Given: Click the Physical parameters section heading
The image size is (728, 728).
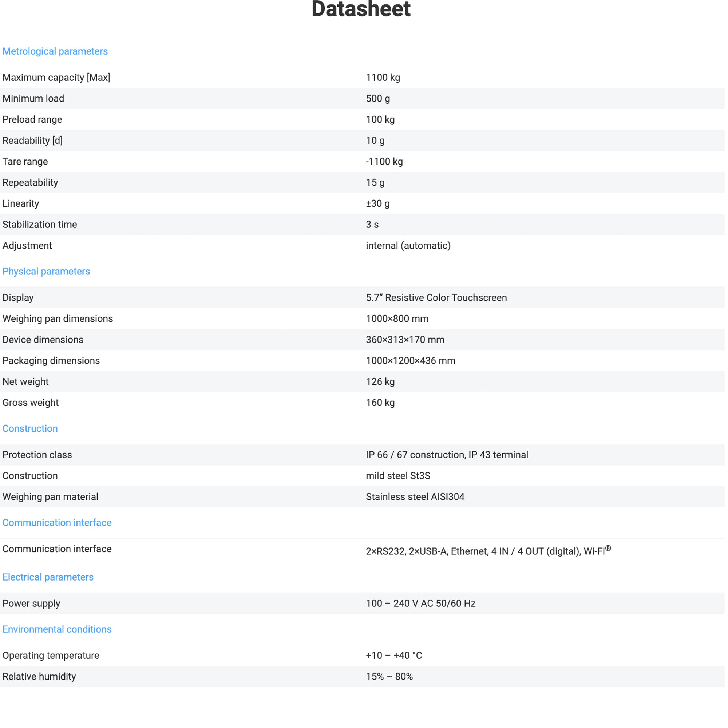Looking at the screenshot, I should pos(46,271).
